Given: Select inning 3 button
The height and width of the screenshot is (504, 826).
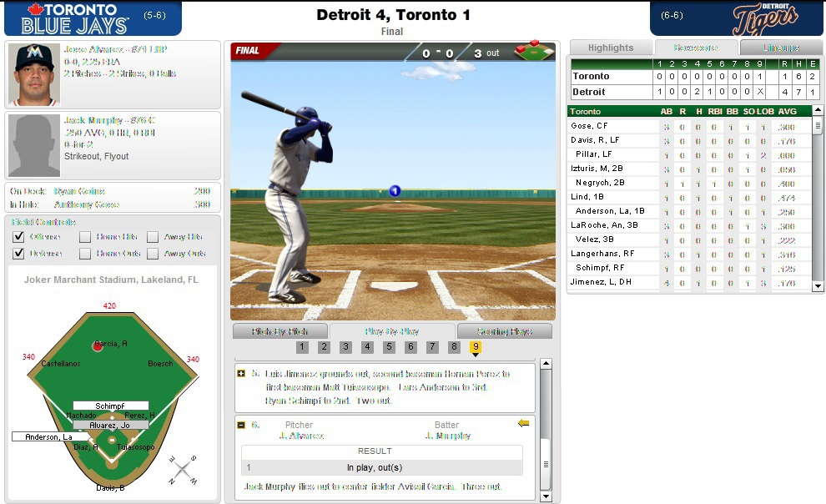Looking at the screenshot, I should (345, 346).
